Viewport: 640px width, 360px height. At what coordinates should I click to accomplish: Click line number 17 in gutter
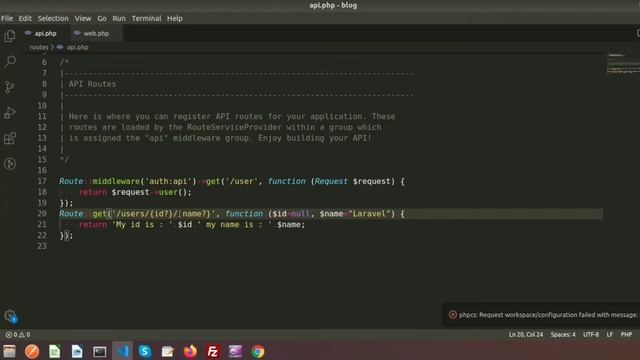click(42, 181)
